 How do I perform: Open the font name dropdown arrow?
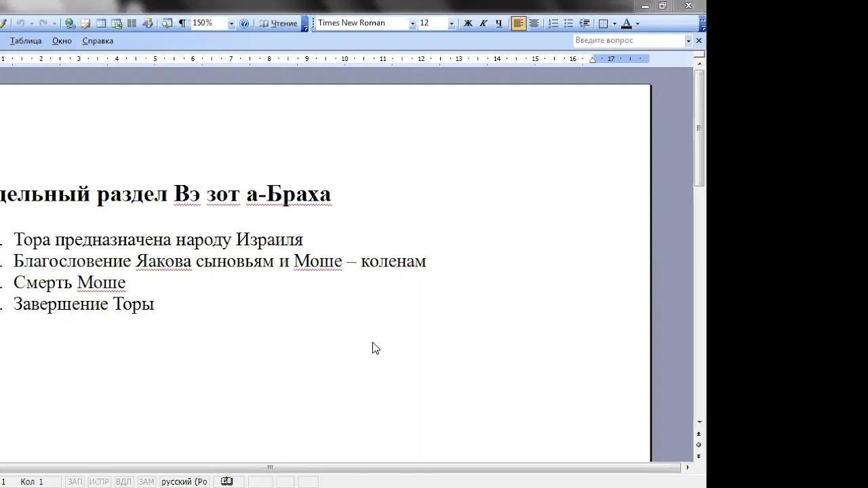coord(412,23)
